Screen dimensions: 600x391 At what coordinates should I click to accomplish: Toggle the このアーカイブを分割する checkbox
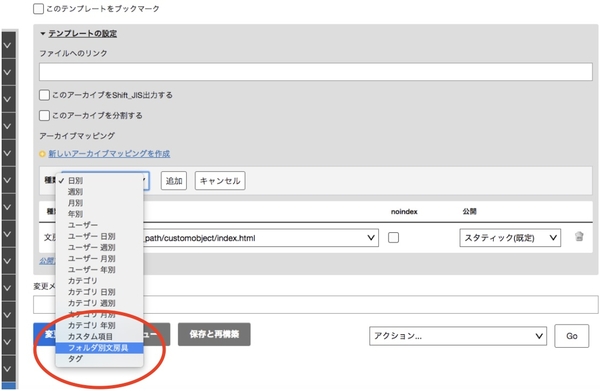(x=44, y=115)
